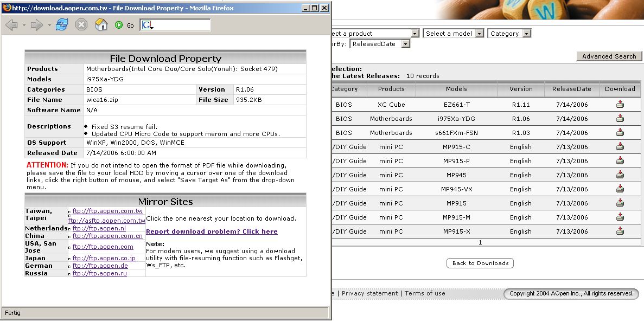Click download icon for MP915-X guide
This screenshot has height=322, width=644.
pos(620,231)
